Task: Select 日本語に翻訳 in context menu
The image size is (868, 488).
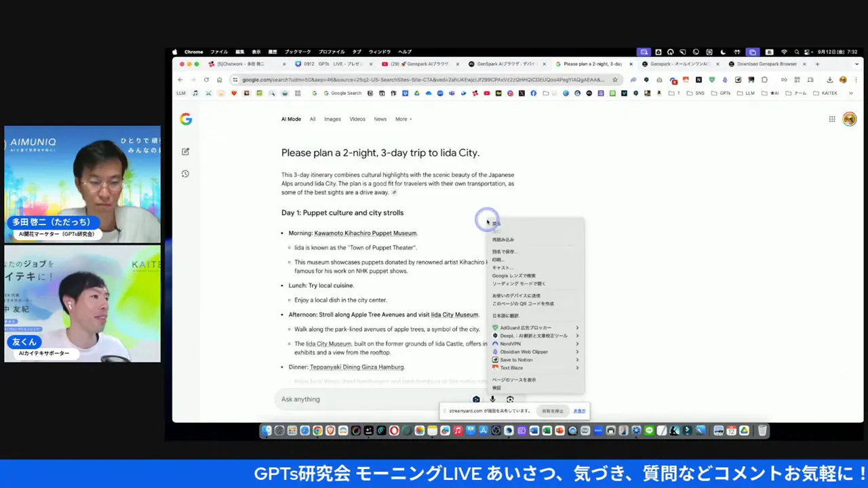Action: [505, 316]
